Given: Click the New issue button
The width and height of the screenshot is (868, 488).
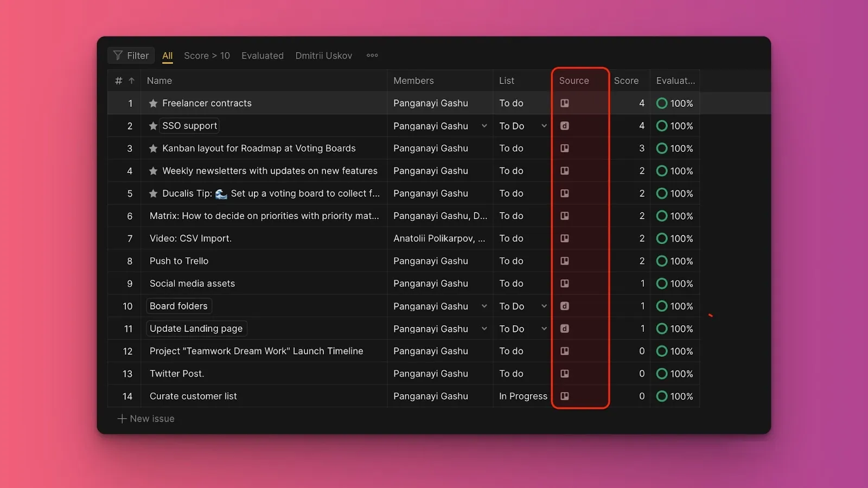Looking at the screenshot, I should (x=145, y=418).
